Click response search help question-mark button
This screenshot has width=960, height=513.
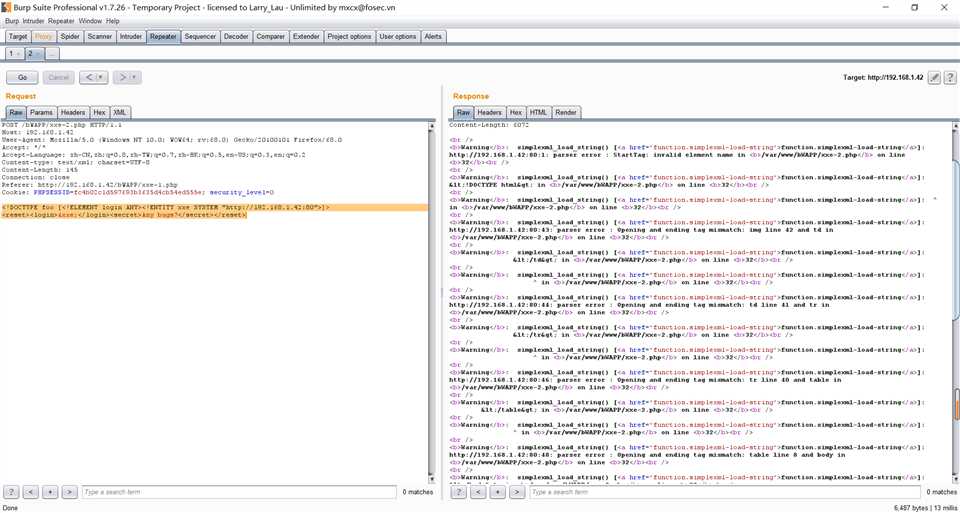click(460, 492)
